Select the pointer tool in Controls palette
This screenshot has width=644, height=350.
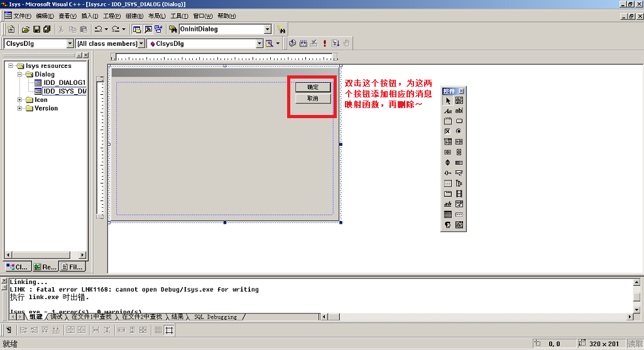(x=448, y=101)
